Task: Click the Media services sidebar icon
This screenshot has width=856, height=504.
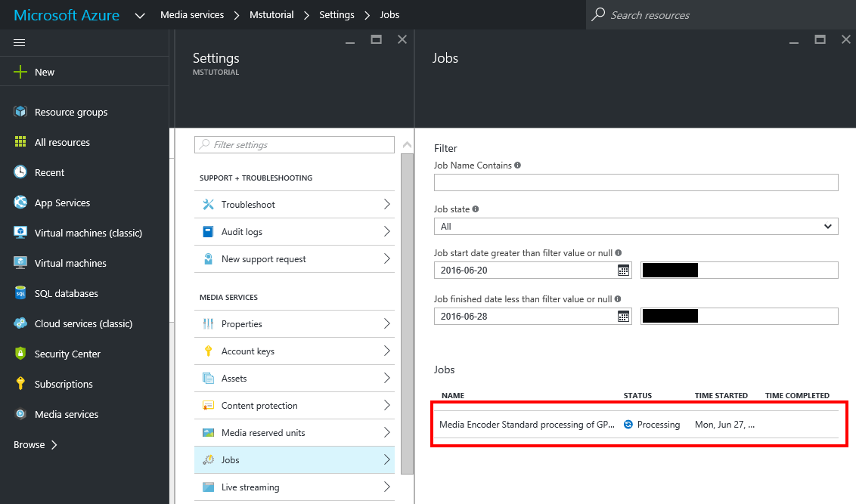Action: [x=20, y=414]
